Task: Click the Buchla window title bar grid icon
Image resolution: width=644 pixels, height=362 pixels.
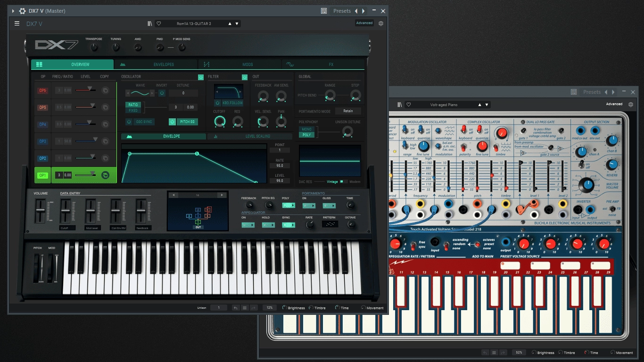Action: pyautogui.click(x=574, y=92)
